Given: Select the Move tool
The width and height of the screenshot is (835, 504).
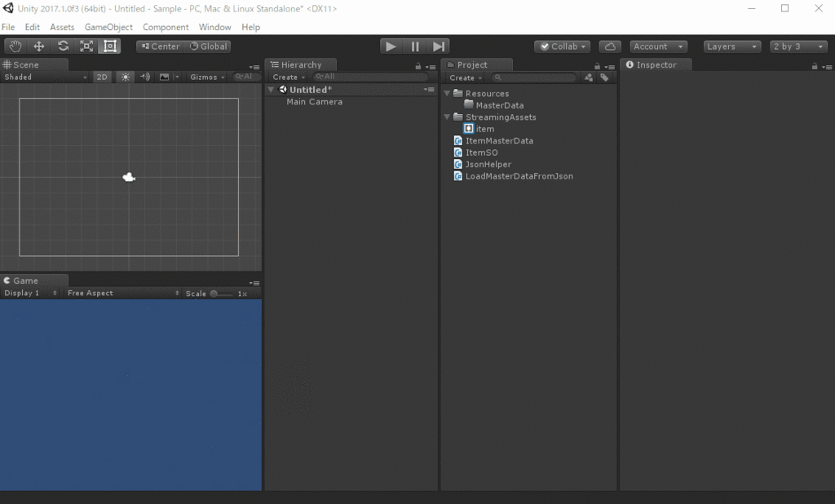Looking at the screenshot, I should pos(39,46).
